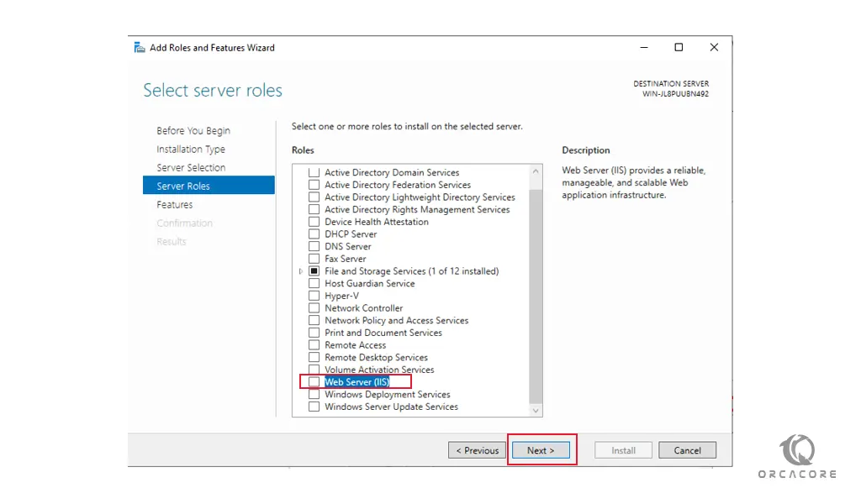Check the Fax Server role

coord(314,259)
